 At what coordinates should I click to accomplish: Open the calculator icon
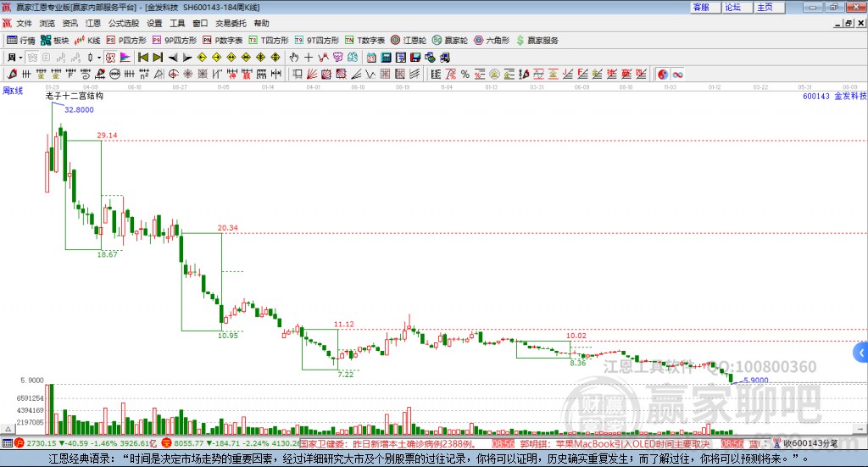coord(386,58)
